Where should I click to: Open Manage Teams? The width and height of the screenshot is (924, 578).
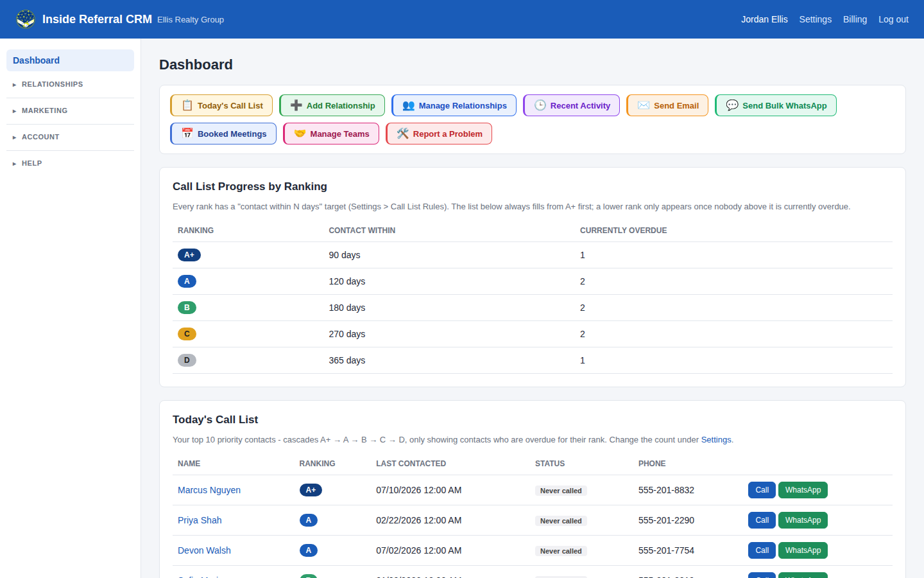[x=331, y=134]
